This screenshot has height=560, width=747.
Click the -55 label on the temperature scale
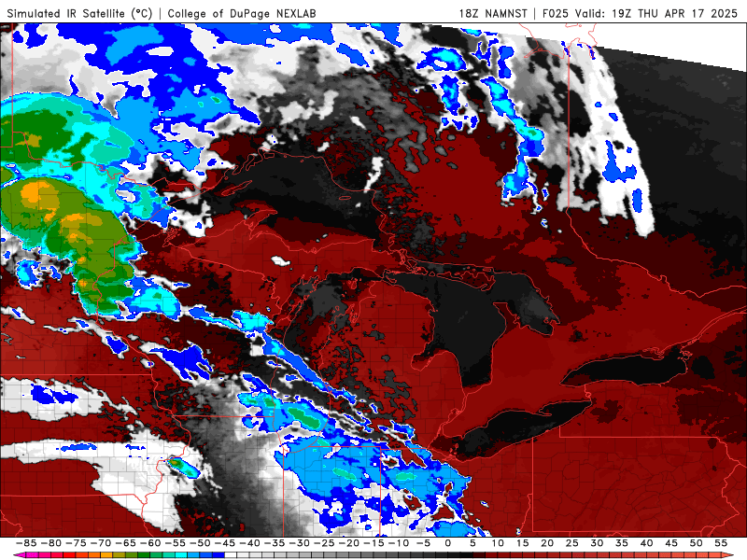pos(175,543)
